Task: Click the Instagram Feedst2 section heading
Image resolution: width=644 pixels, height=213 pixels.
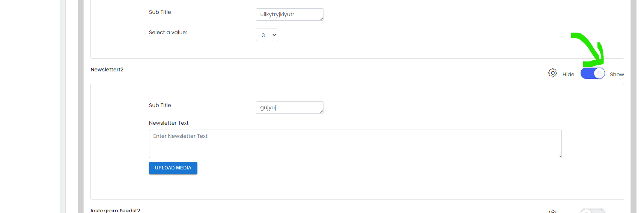Action: [115, 210]
